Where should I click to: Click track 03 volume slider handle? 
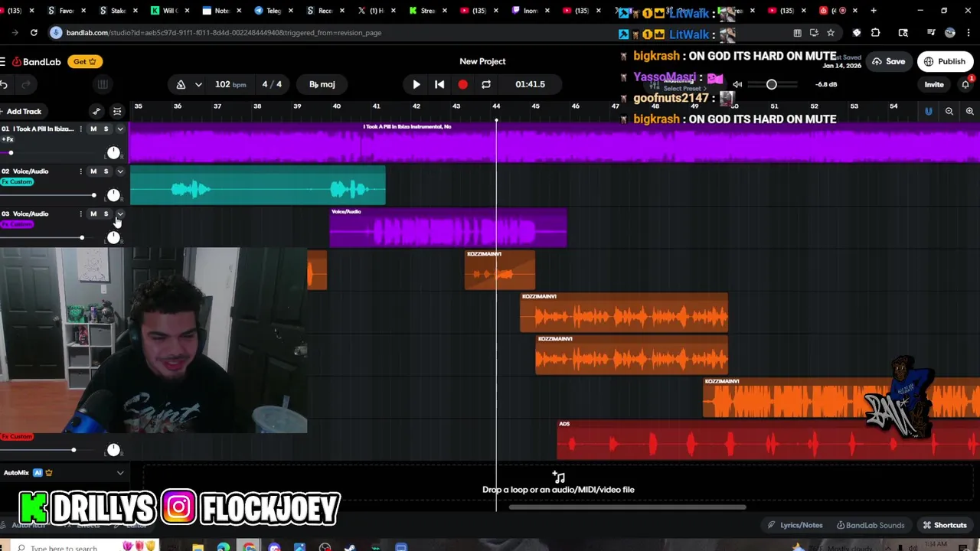[81, 238]
